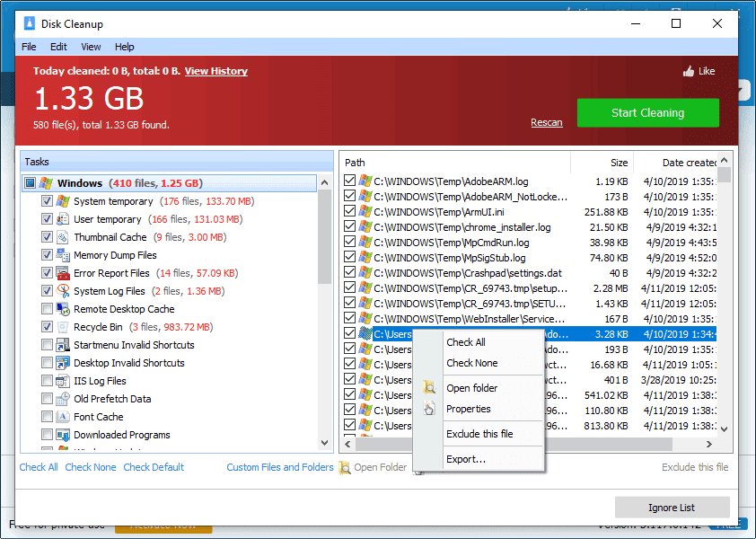Sort by the Size column header
Image resolution: width=756 pixels, height=539 pixels.
pos(602,163)
